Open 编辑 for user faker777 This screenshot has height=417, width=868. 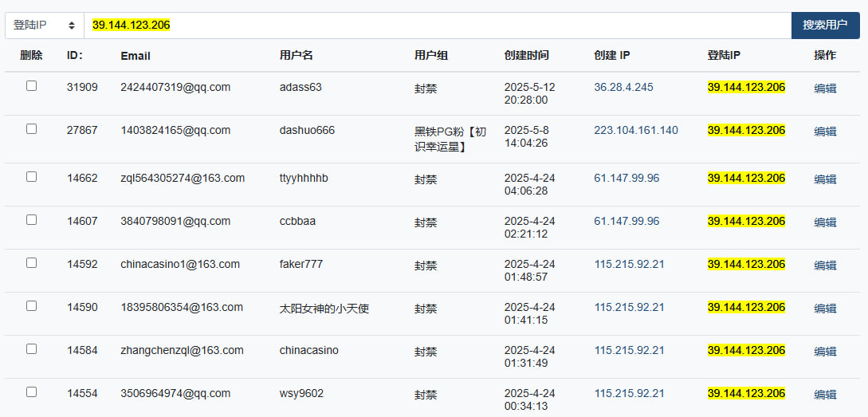pyautogui.click(x=825, y=266)
